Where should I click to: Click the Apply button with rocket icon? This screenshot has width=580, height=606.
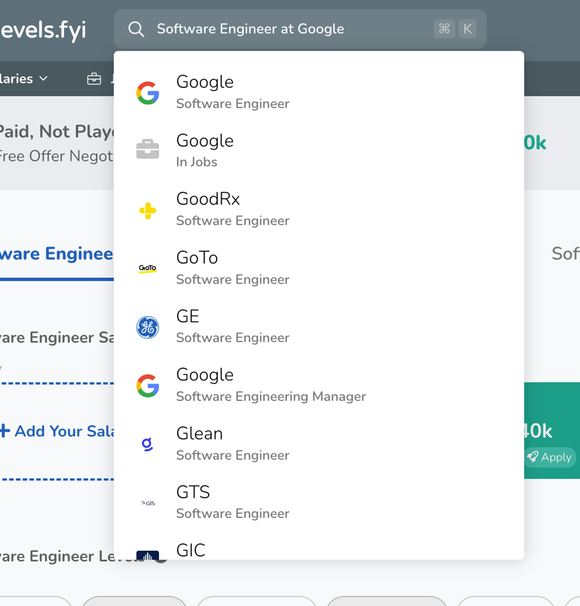[550, 457]
